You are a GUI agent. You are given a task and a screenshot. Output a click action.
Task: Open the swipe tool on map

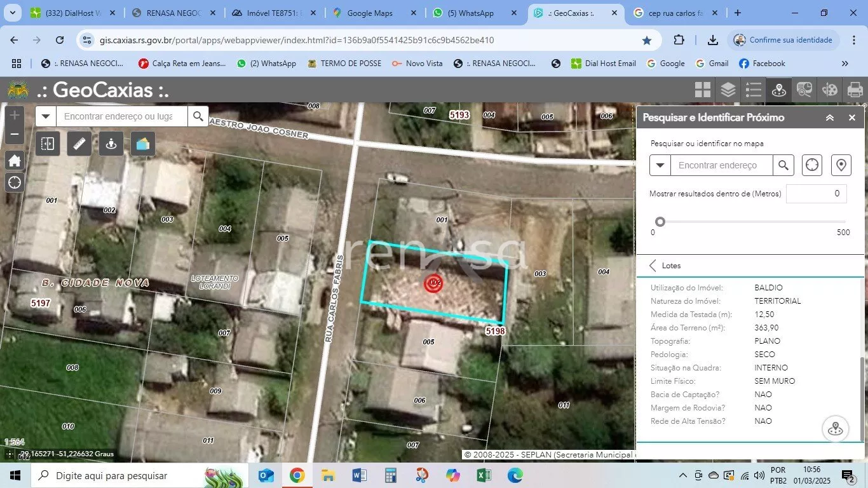[x=48, y=144]
